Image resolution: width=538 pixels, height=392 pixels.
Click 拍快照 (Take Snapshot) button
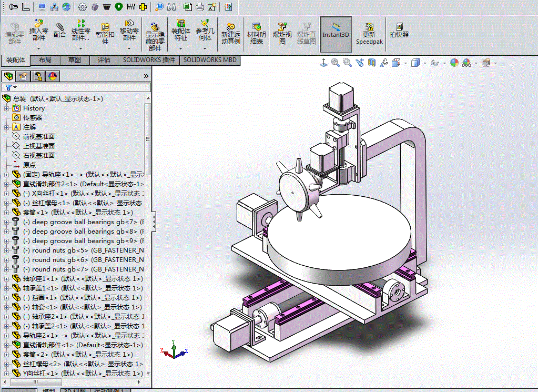tap(399, 30)
